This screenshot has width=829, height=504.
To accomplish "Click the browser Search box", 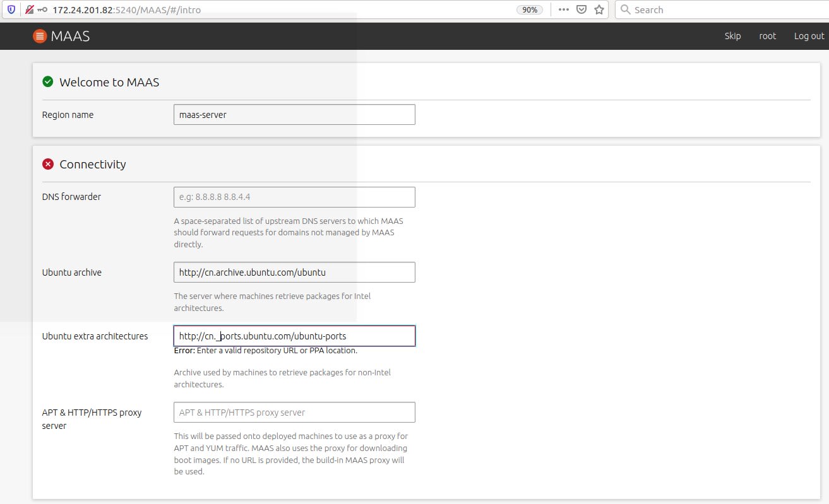I will (722, 9).
